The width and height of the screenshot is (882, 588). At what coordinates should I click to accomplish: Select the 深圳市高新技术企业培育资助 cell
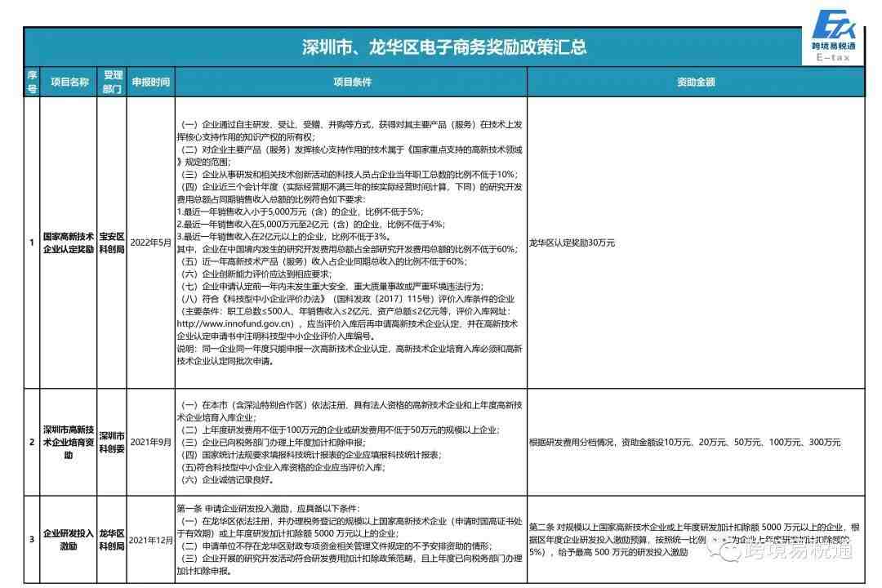tap(69, 442)
